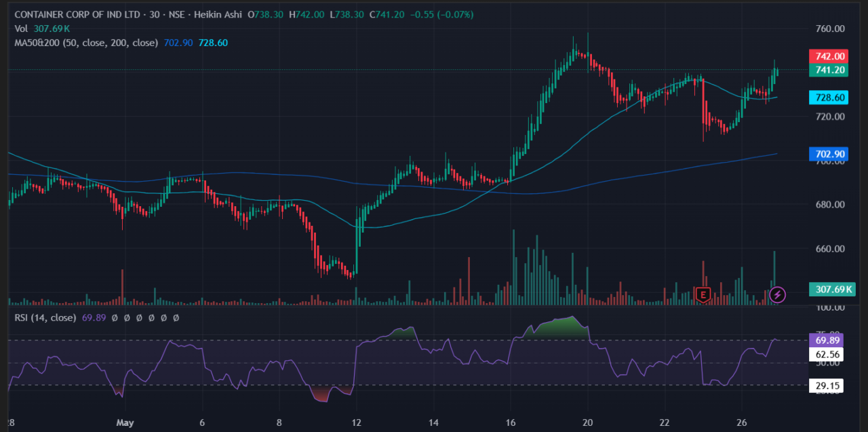
Task: Click the blue 702.90 MA legend value
Action: click(178, 43)
